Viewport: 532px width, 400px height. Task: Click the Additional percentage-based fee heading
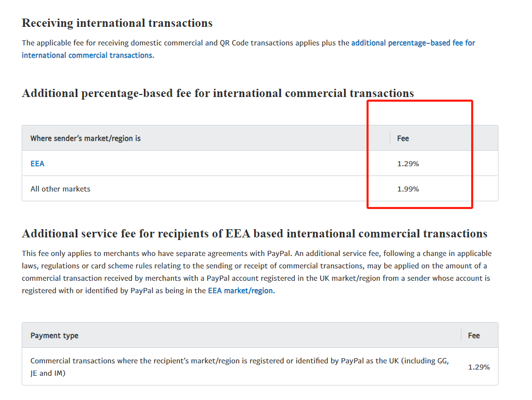218,93
